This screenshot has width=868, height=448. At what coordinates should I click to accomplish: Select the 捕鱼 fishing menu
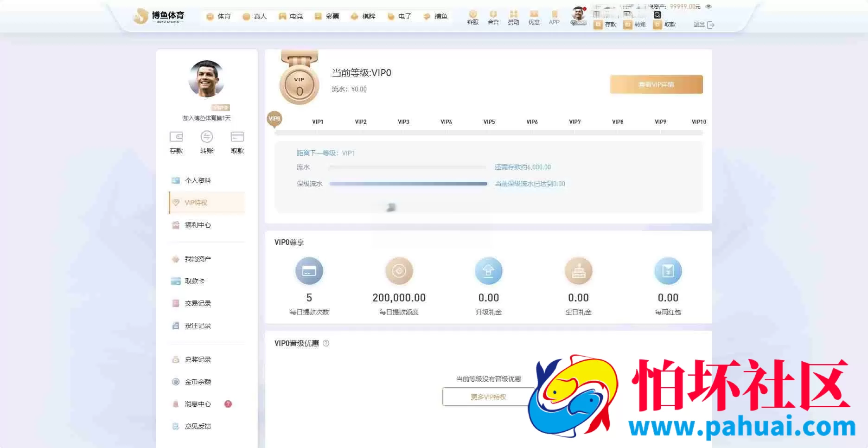click(435, 16)
